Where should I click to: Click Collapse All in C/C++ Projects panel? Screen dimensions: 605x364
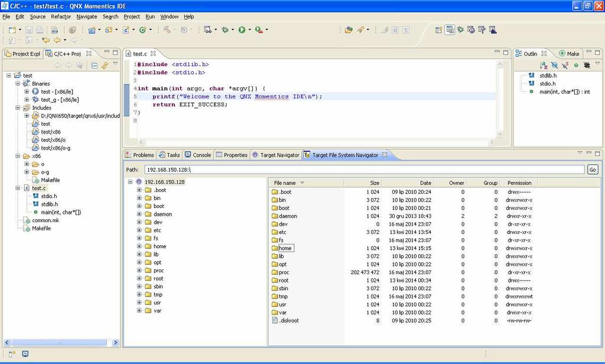pos(94,65)
